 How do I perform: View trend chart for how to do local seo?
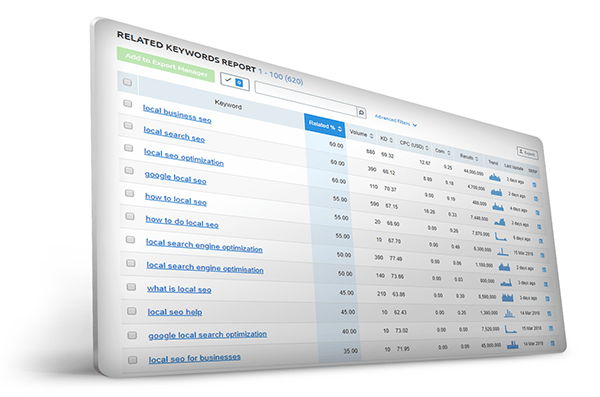pos(503,252)
